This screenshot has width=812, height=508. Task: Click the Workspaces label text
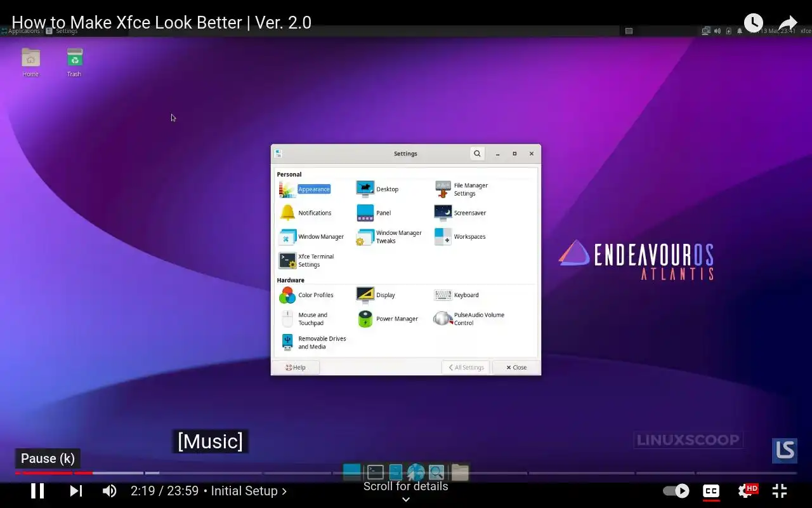coord(470,237)
